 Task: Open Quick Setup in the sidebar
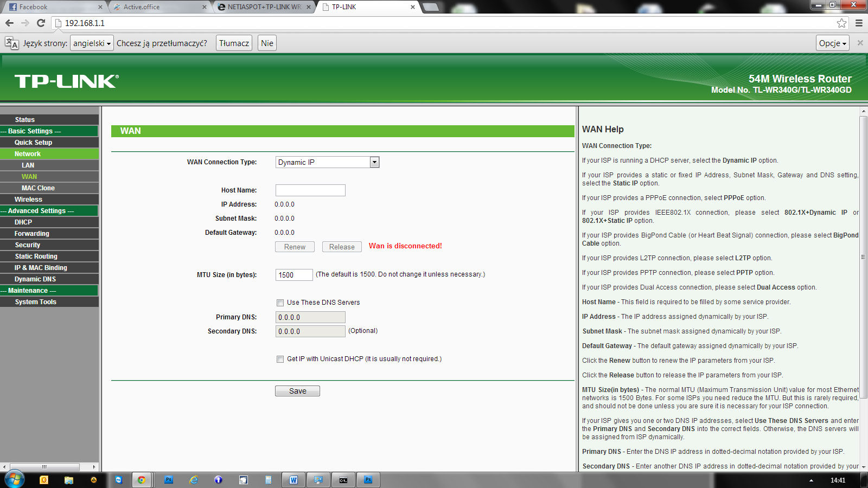[34, 143]
